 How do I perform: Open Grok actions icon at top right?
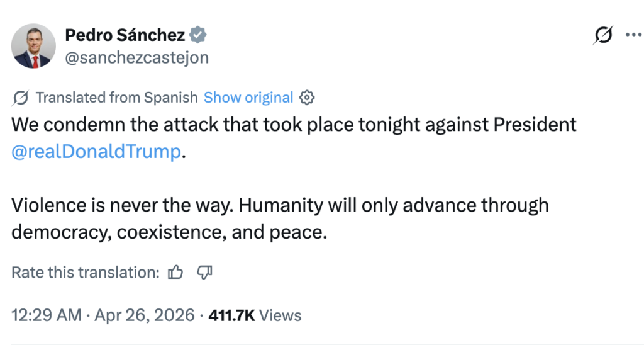point(602,35)
